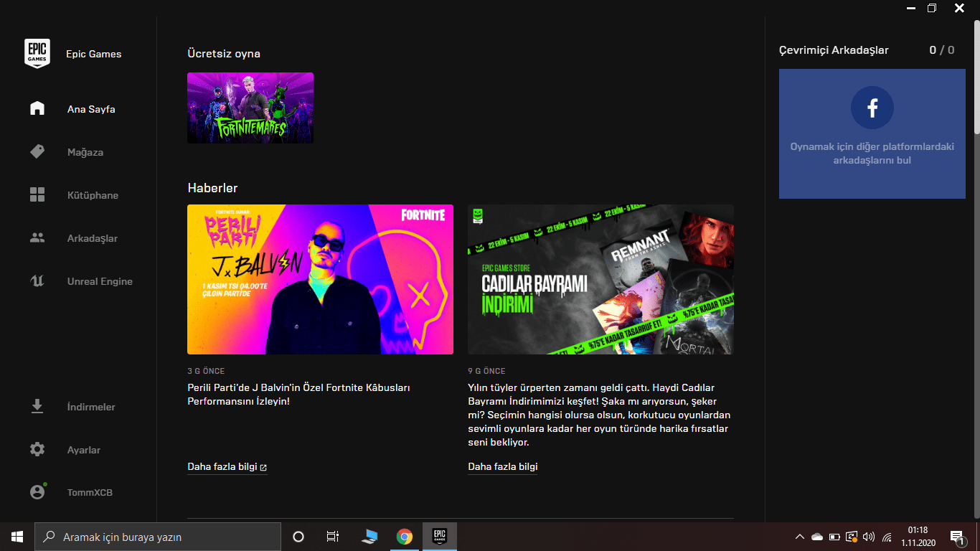Open the J Balvin Perili Parti news image
Screen dimensions: 980x551
pyautogui.click(x=320, y=279)
